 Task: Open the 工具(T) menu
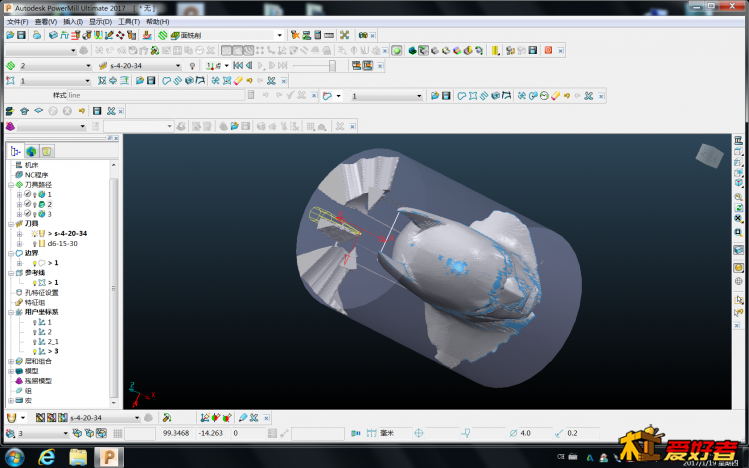click(128, 21)
